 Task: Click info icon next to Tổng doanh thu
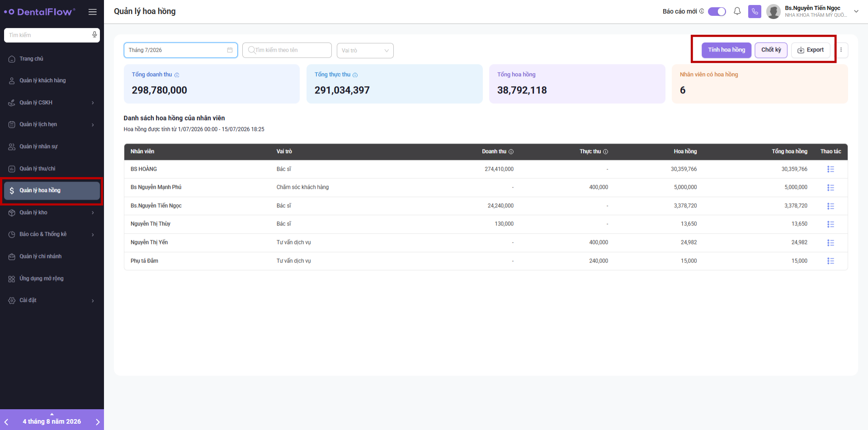177,75
